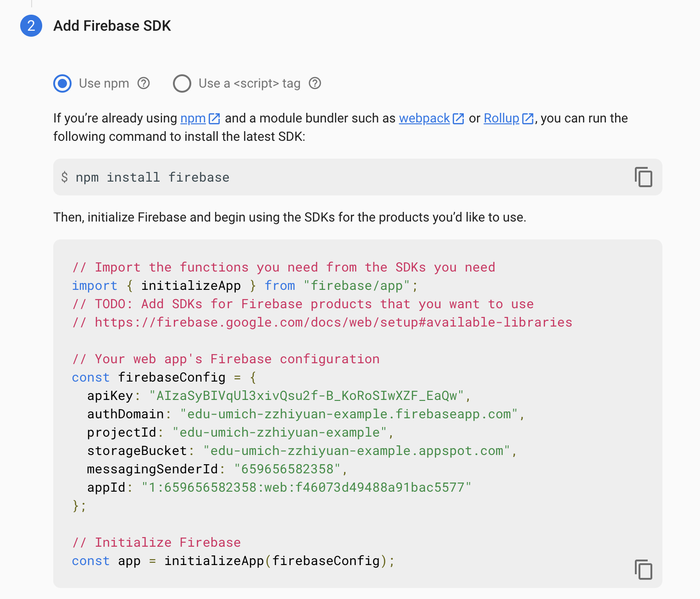The image size is (700, 599).
Task: Open the npm hyperlink
Action: click(193, 118)
